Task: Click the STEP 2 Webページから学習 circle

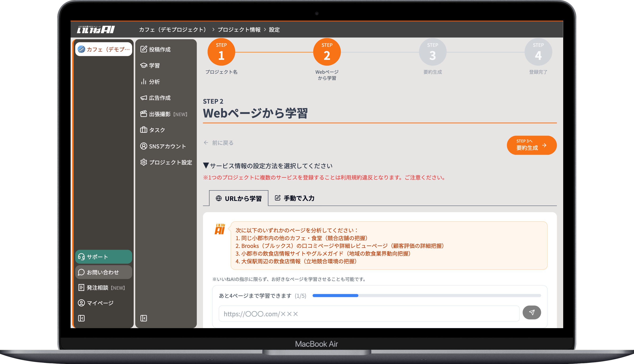Action: [x=327, y=52]
